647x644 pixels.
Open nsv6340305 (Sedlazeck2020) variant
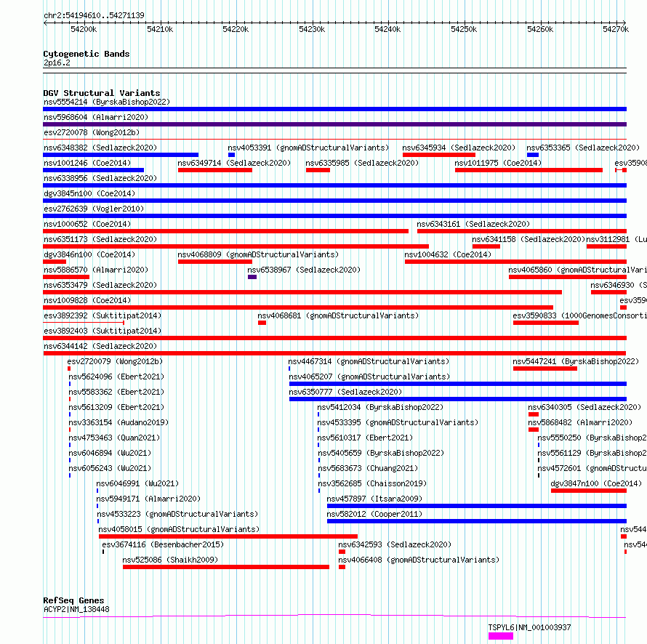(x=584, y=407)
